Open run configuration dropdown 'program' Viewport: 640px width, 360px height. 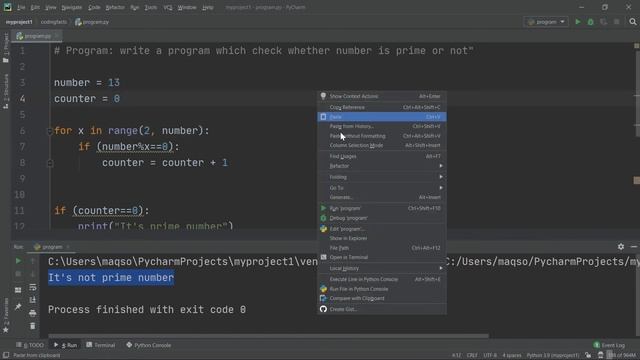coord(546,22)
